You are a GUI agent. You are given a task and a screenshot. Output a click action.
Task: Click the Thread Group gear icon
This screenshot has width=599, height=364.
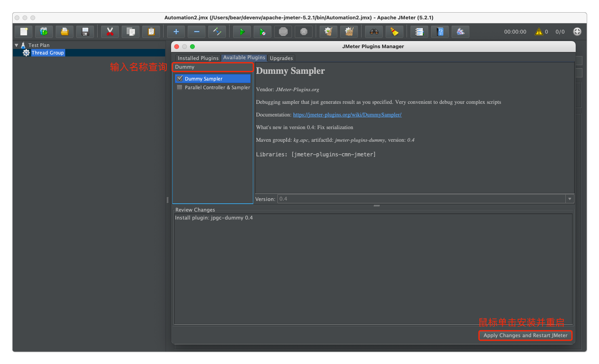pyautogui.click(x=26, y=53)
